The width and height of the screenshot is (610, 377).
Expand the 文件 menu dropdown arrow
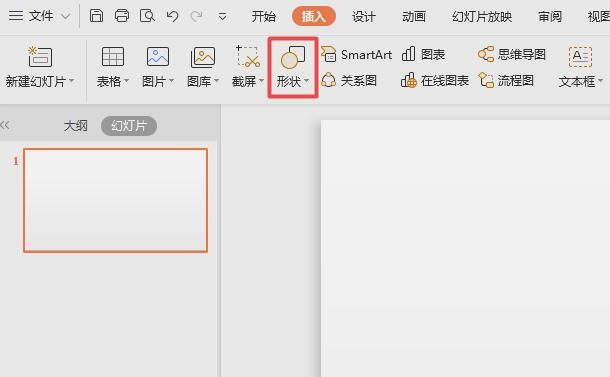coord(66,16)
